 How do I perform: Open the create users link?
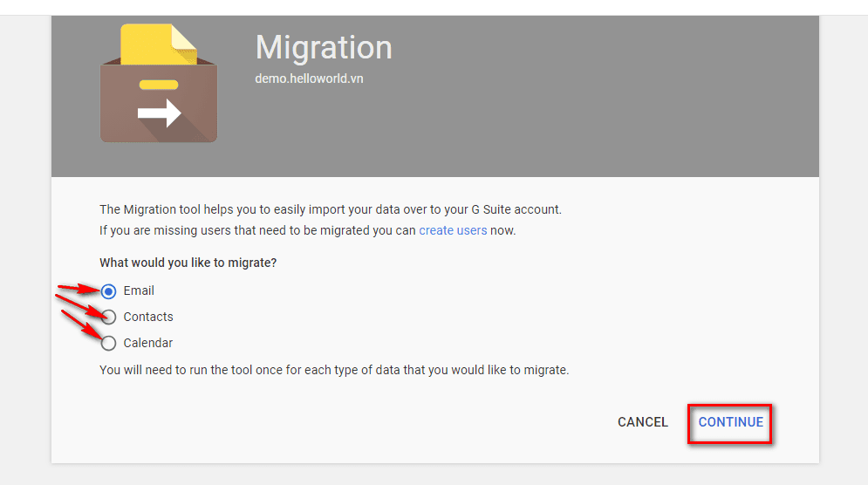pos(453,231)
